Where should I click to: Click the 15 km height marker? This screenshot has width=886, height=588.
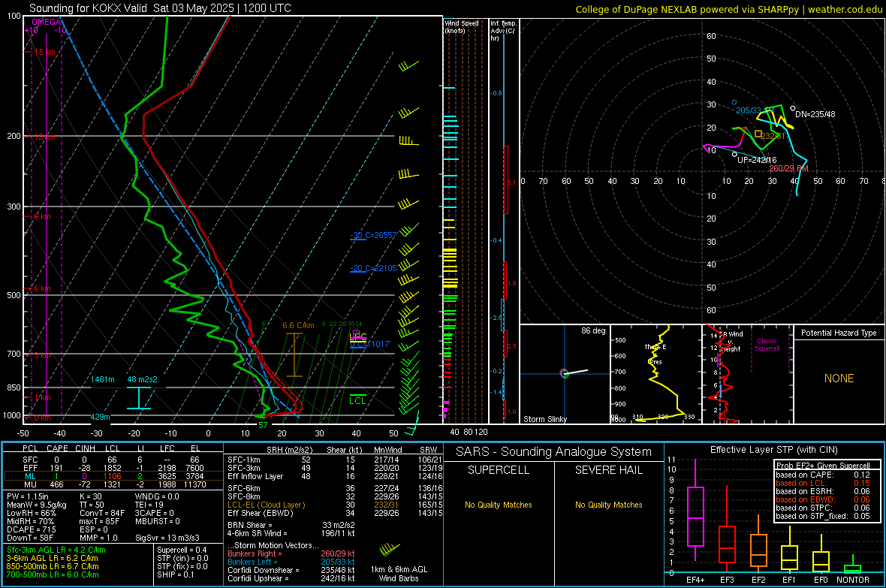[x=44, y=52]
